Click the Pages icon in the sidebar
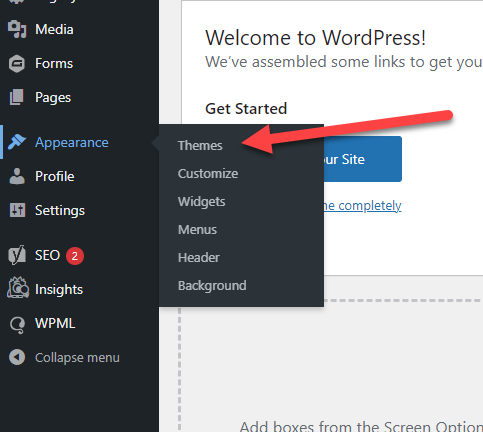 point(17,97)
